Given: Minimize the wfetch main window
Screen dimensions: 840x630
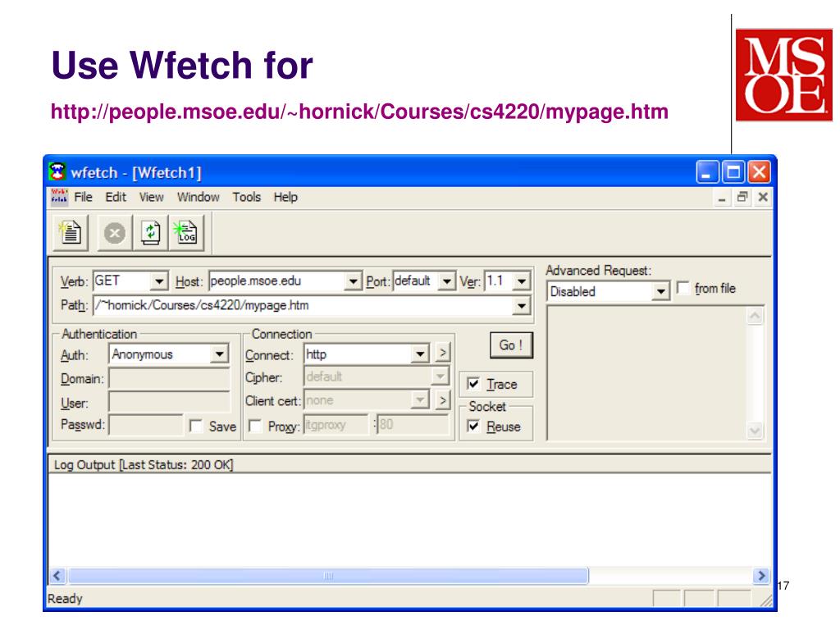Looking at the screenshot, I should 706,172.
